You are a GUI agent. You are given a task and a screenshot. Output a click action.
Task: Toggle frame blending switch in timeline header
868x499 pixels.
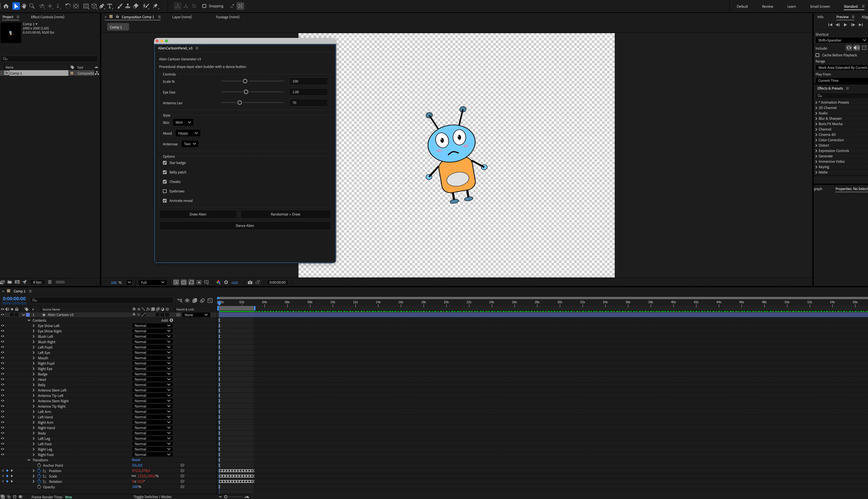point(195,301)
